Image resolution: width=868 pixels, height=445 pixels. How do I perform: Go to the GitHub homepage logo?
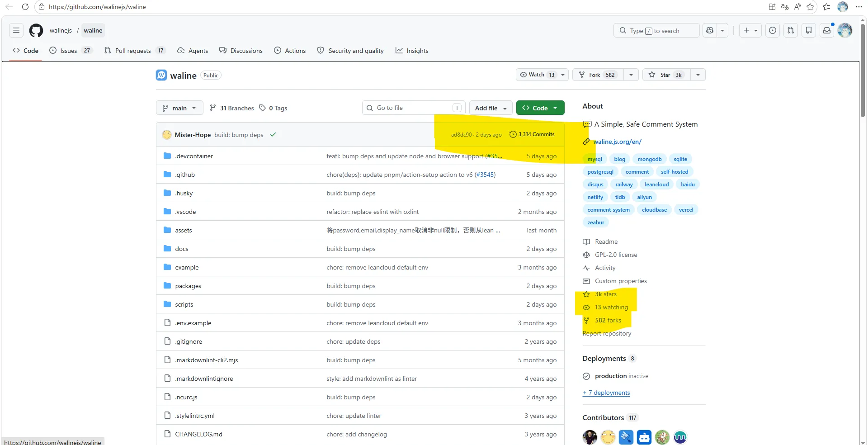[36, 30]
